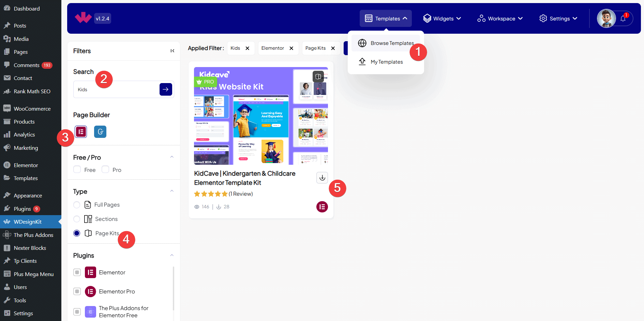
Task: Click the Plugins list scrollbar
Action: 174,288
